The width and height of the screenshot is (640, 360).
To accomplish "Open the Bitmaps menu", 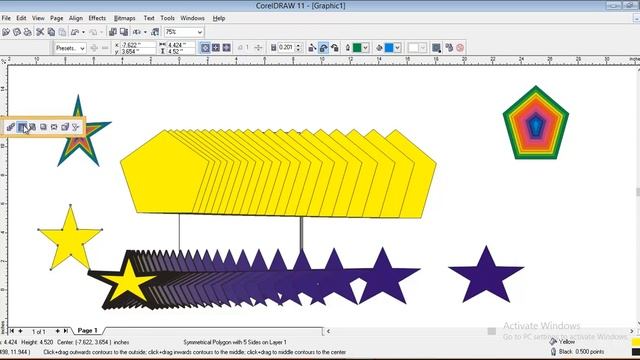I will [124, 18].
